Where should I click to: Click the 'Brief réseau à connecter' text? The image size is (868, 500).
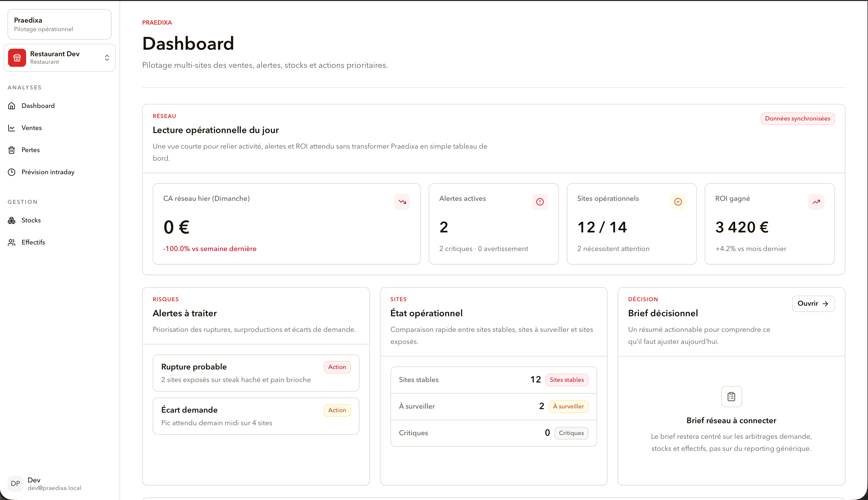[x=731, y=421]
